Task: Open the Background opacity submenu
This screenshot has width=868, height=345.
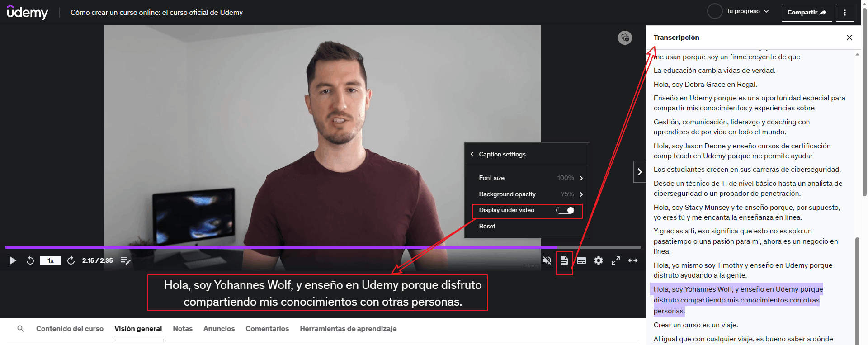Action: click(x=527, y=194)
